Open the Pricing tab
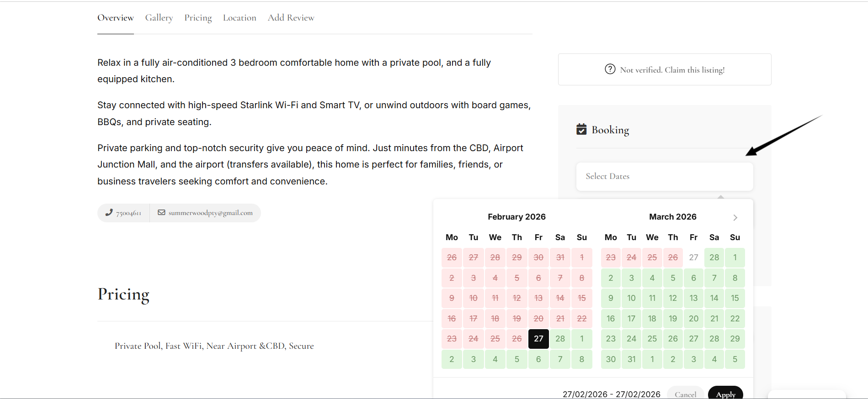The width and height of the screenshot is (868, 399). point(198,18)
